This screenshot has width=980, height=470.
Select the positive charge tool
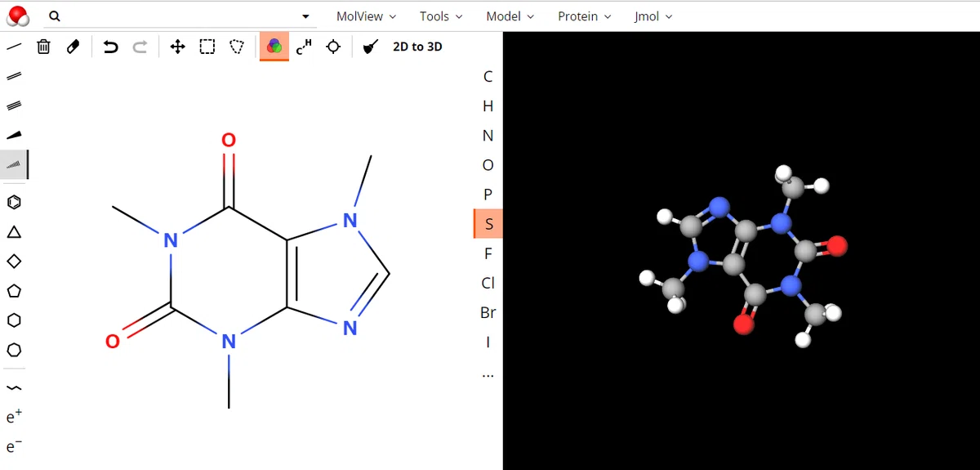14,417
